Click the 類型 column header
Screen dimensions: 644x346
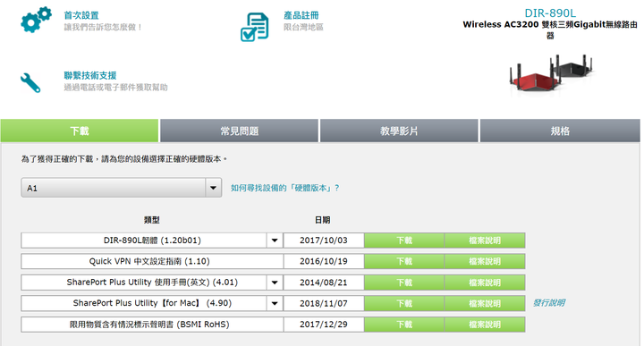pos(151,220)
